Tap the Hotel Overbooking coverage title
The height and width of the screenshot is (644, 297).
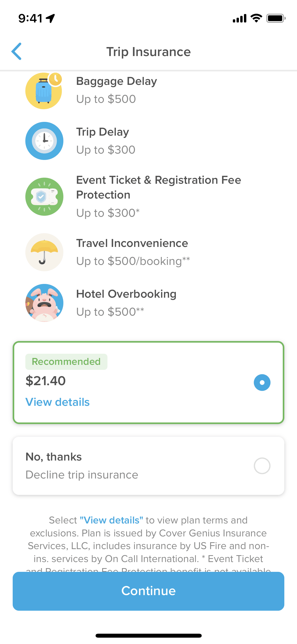pos(126,294)
